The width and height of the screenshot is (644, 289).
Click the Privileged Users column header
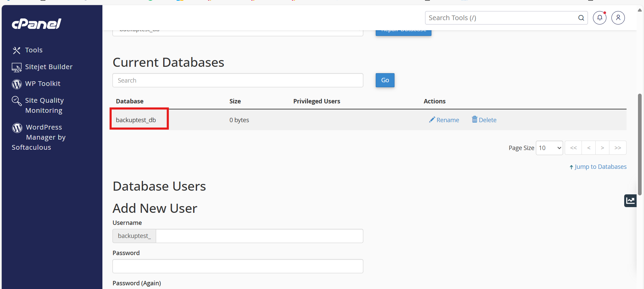317,101
